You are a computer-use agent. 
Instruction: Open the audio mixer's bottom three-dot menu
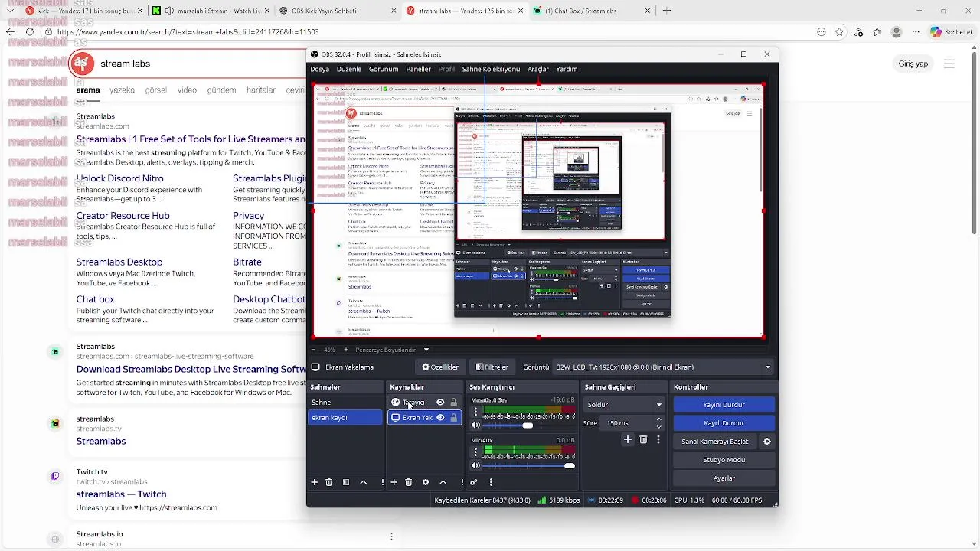point(491,482)
